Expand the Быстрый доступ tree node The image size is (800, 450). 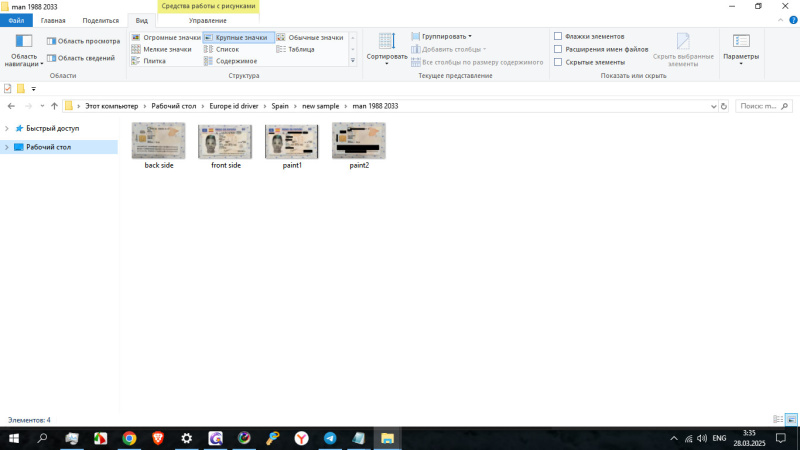[7, 128]
